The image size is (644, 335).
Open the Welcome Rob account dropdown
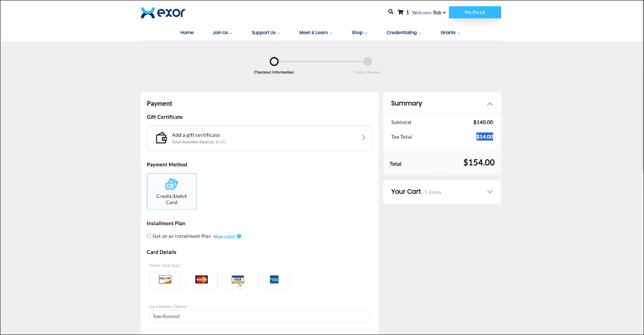[x=429, y=12]
